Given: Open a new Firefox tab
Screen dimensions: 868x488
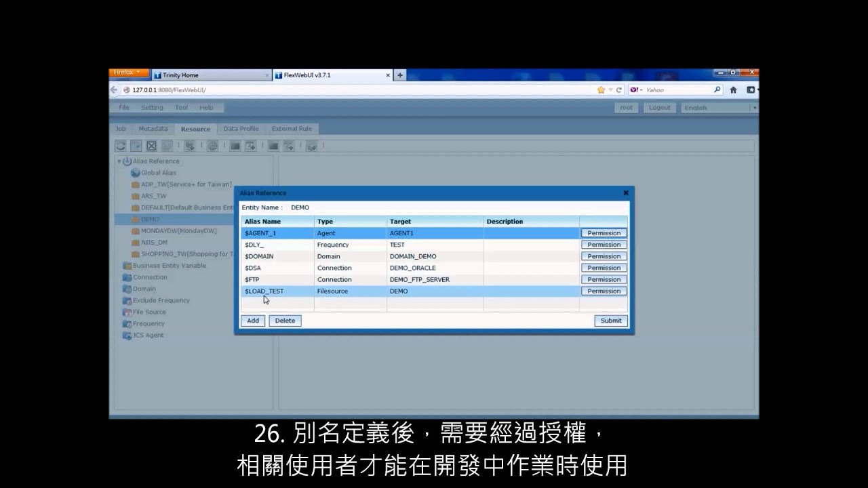Looking at the screenshot, I should (400, 75).
